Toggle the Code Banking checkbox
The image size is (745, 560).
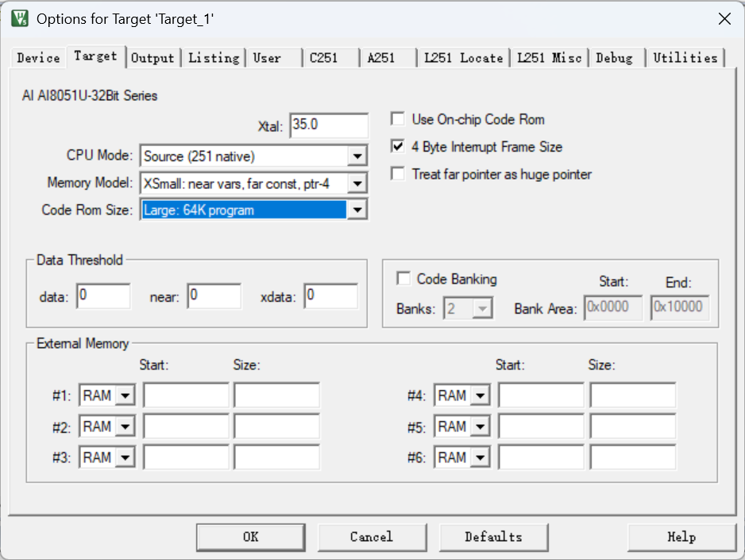403,278
